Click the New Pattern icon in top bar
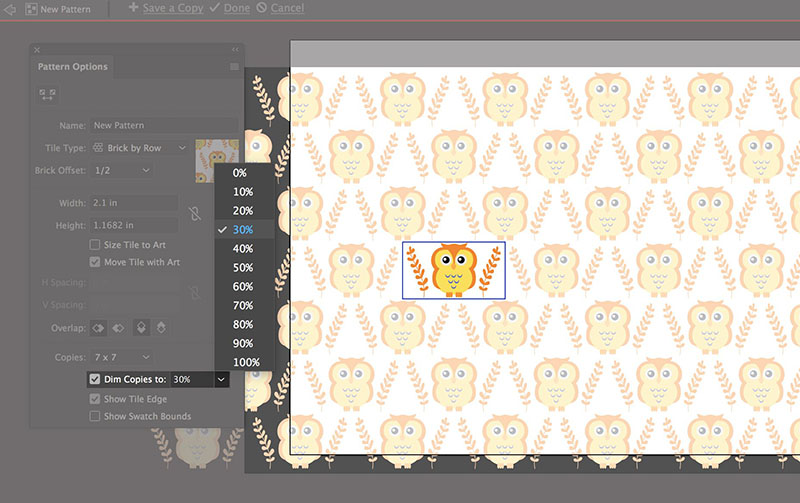 click(x=31, y=9)
